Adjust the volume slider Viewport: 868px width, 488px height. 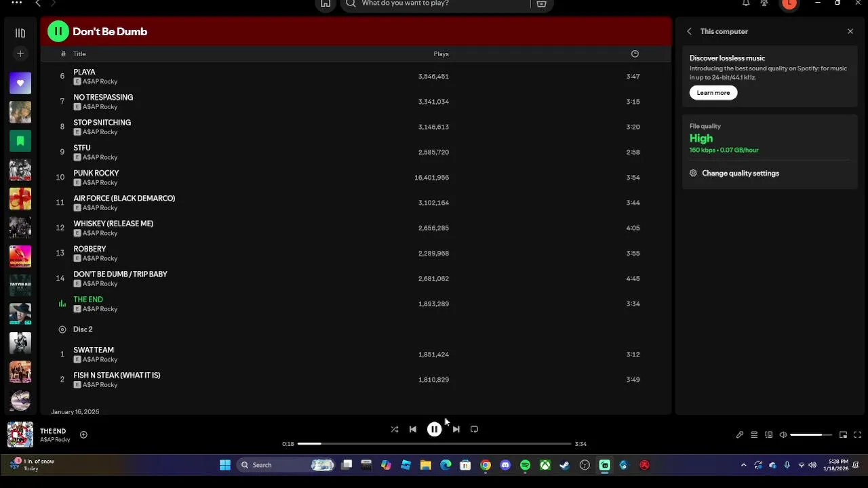811,435
